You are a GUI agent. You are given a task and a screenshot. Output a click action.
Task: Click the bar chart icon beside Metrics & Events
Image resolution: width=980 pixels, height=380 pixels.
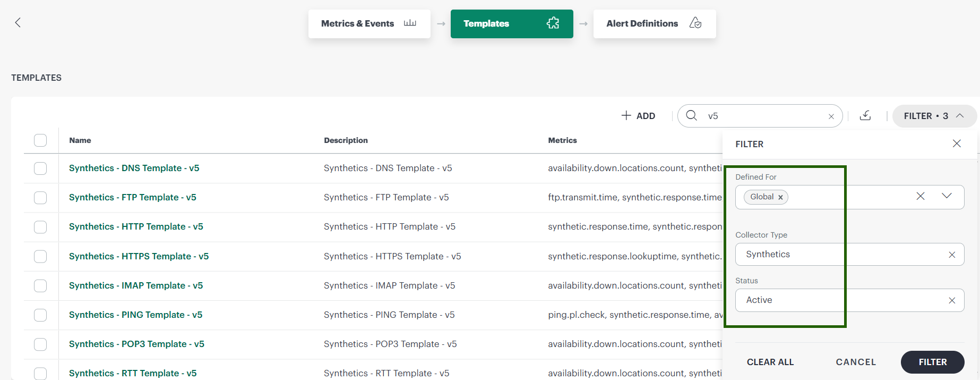(410, 23)
